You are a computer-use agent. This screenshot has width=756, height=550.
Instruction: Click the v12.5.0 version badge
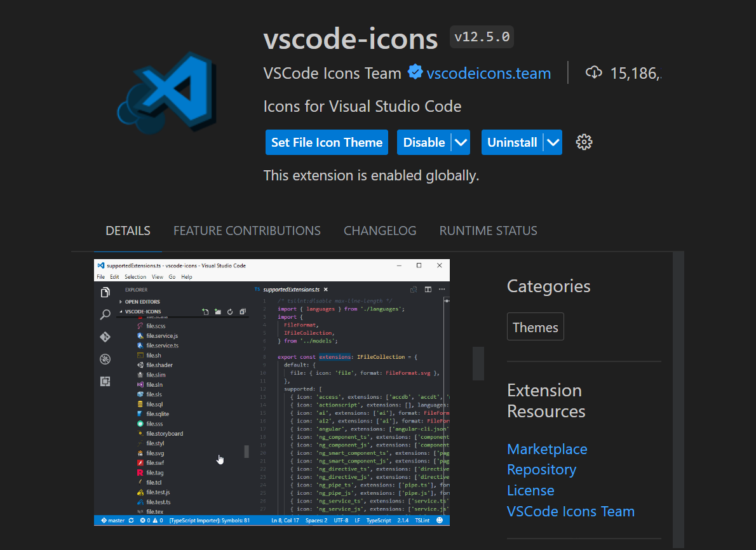coord(482,37)
